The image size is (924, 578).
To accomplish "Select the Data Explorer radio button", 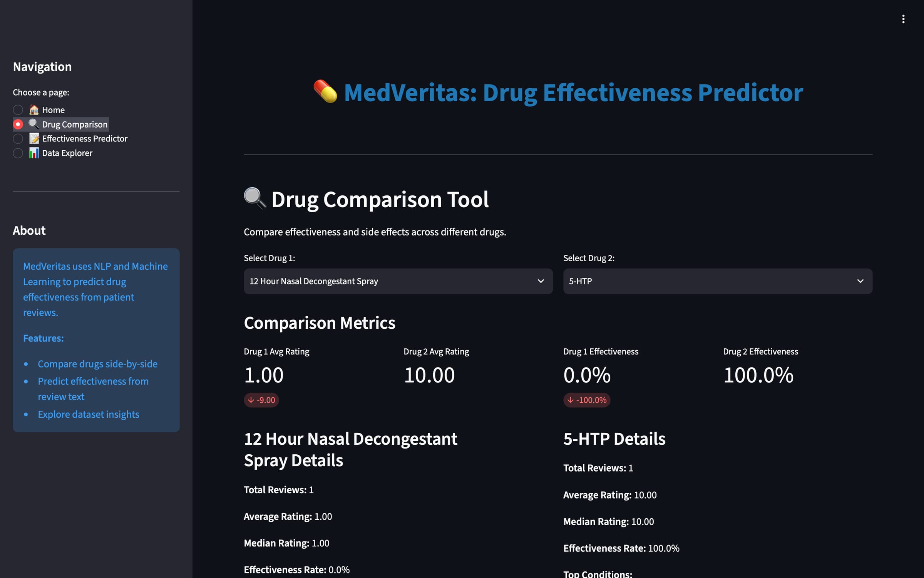I will [x=18, y=153].
